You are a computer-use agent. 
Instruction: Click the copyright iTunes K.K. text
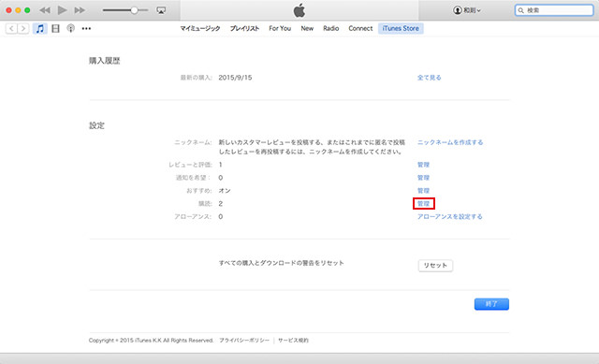(x=151, y=341)
